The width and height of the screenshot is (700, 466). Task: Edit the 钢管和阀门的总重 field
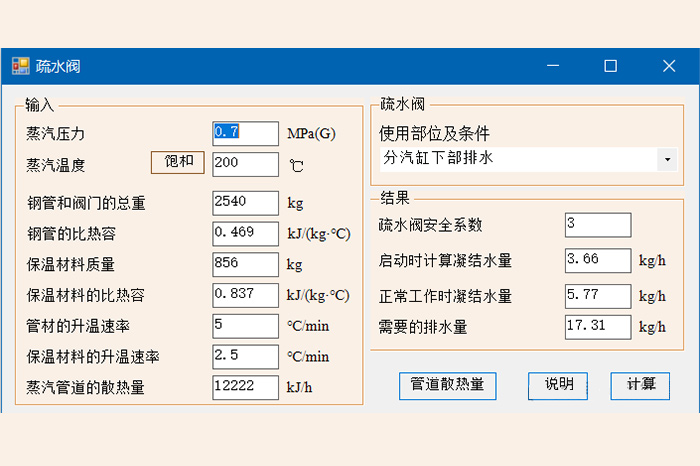[x=245, y=203]
